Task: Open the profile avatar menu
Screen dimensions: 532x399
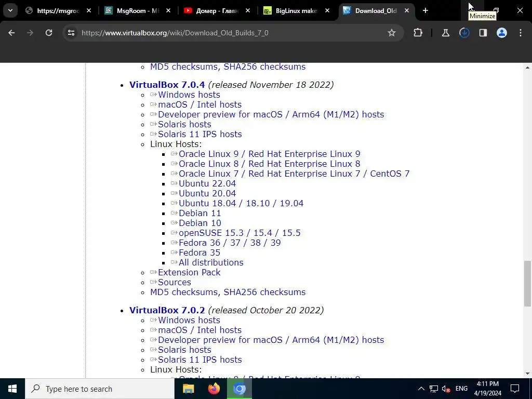Action: (502, 33)
